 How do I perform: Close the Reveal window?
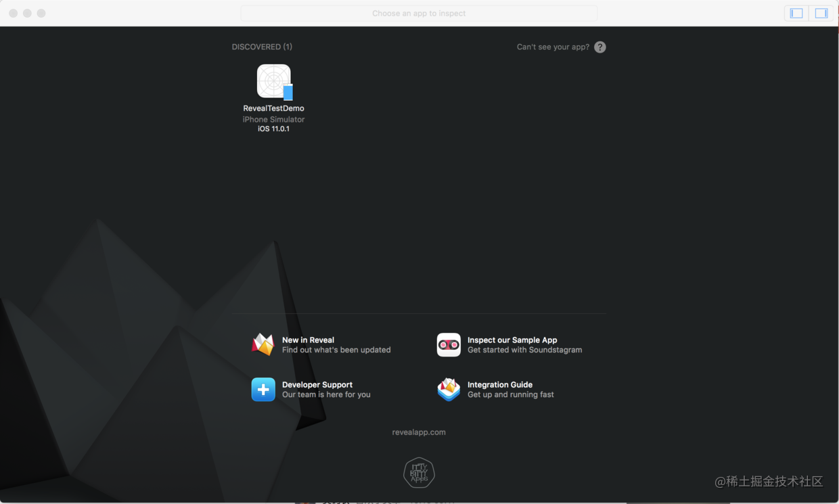pos(13,13)
